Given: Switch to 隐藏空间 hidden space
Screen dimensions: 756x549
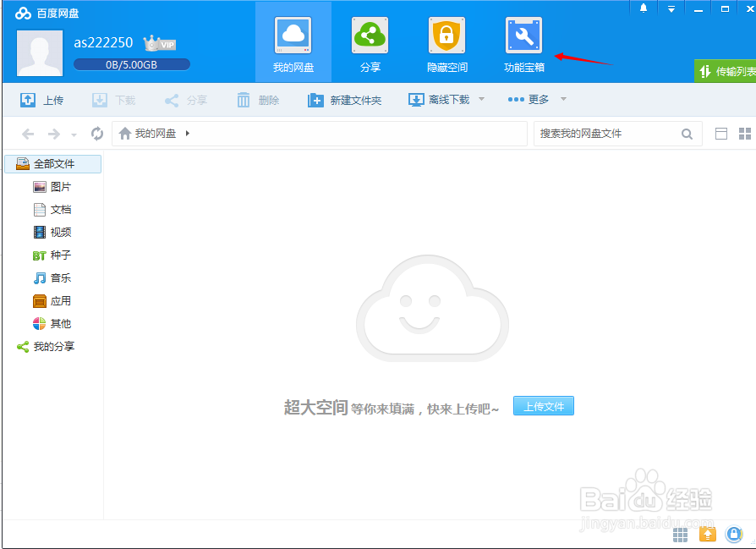Looking at the screenshot, I should pos(446,42).
